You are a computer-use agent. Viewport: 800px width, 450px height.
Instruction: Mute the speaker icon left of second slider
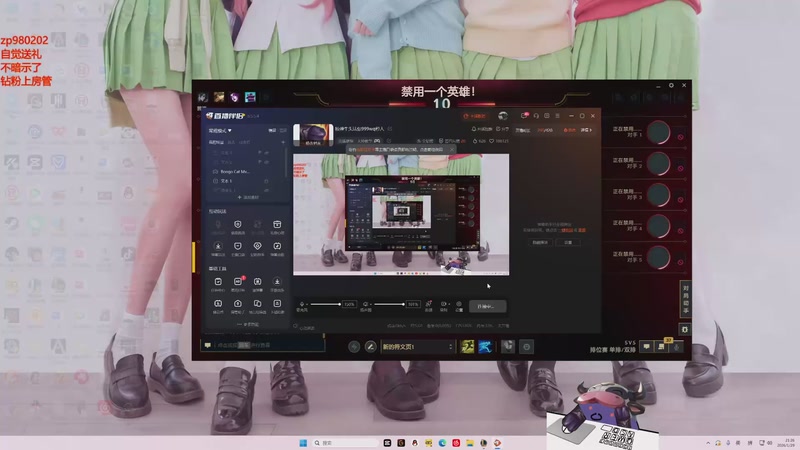click(x=366, y=304)
